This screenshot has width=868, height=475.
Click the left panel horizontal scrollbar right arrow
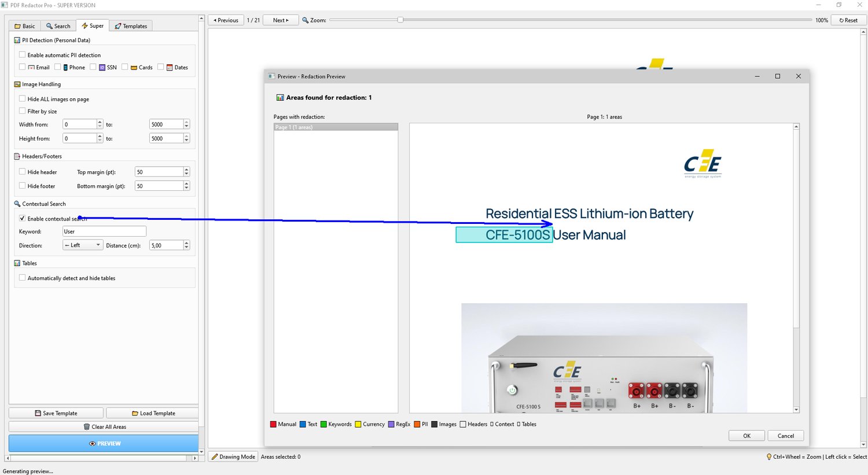(195, 458)
